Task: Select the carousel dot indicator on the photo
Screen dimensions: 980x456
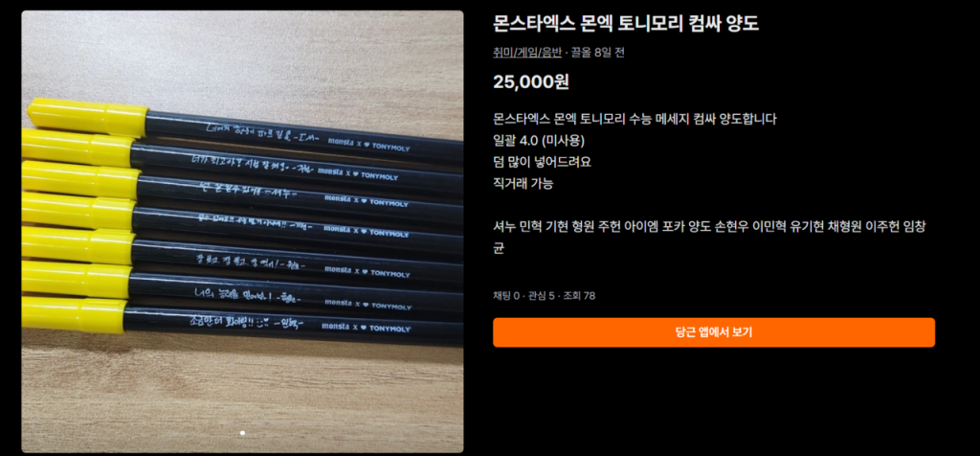Action: tap(242, 433)
